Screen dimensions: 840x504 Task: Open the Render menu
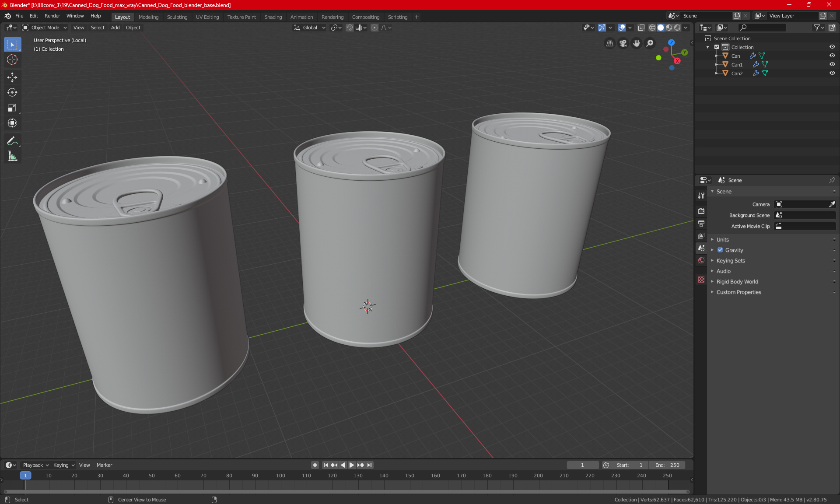pos(52,16)
